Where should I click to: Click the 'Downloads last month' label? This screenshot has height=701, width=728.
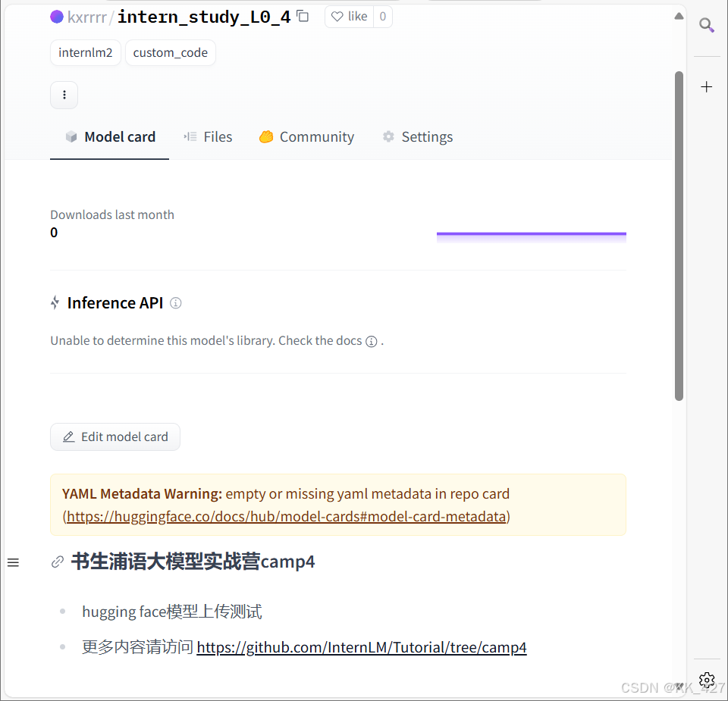click(112, 214)
